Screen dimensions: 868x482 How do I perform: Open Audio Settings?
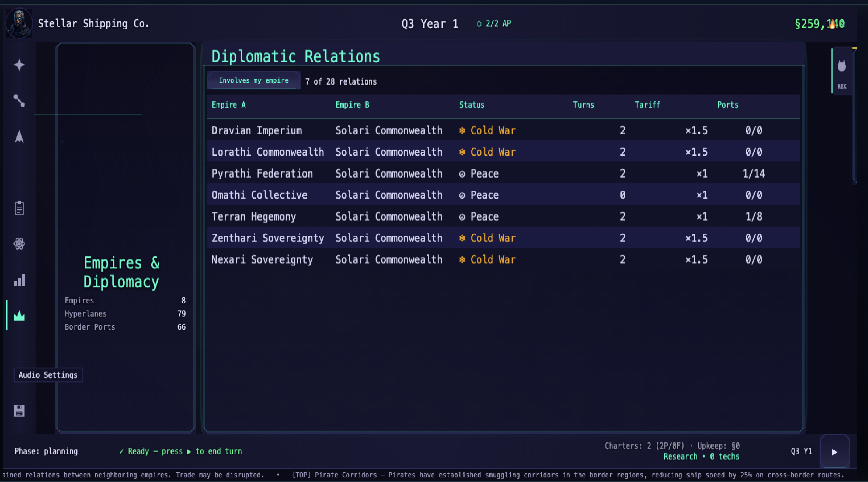(48, 375)
